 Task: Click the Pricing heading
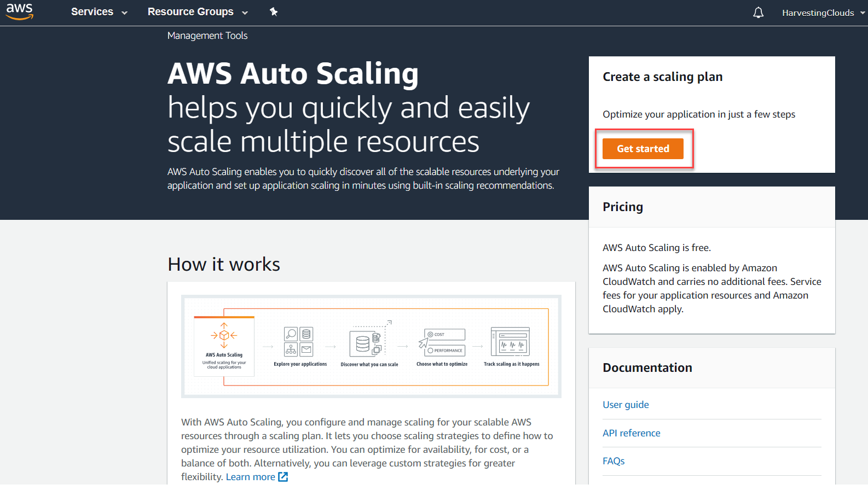tap(623, 207)
